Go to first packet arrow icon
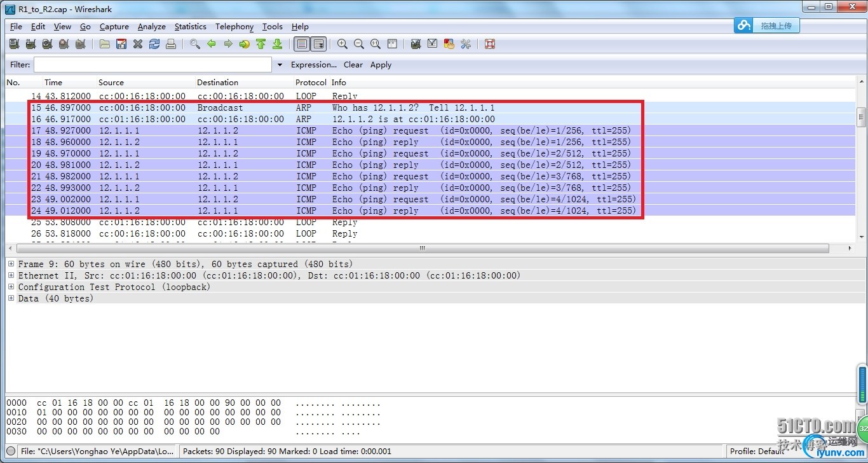This screenshot has height=463, width=868. pyautogui.click(x=261, y=44)
